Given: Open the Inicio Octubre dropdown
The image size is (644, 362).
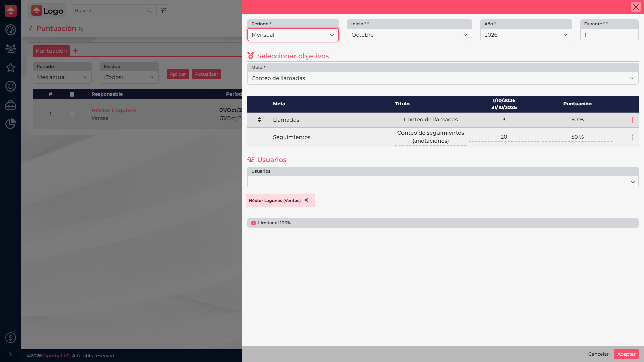Looking at the screenshot, I should (410, 35).
